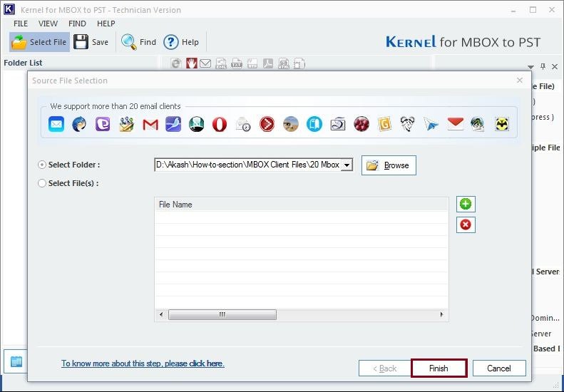Image resolution: width=564 pixels, height=392 pixels.
Task: Click the Gmail red M icon
Action: (x=150, y=125)
